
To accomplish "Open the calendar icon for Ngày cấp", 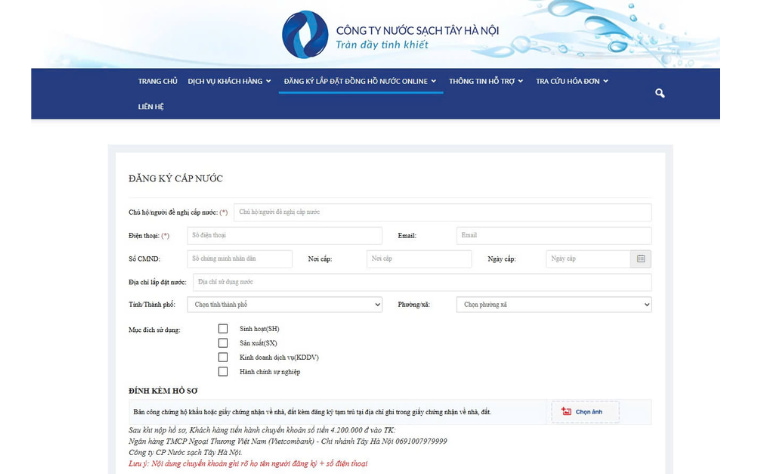I will [641, 259].
